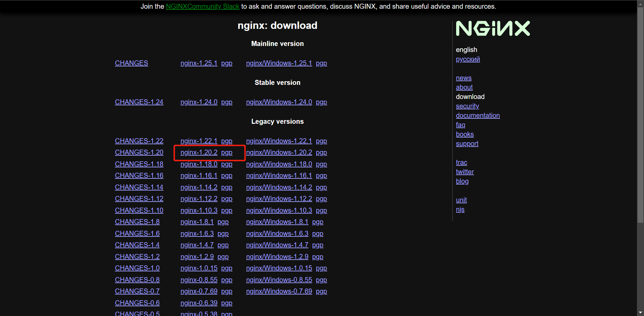
Task: Download nginx-1.4.7
Action: coord(197,245)
